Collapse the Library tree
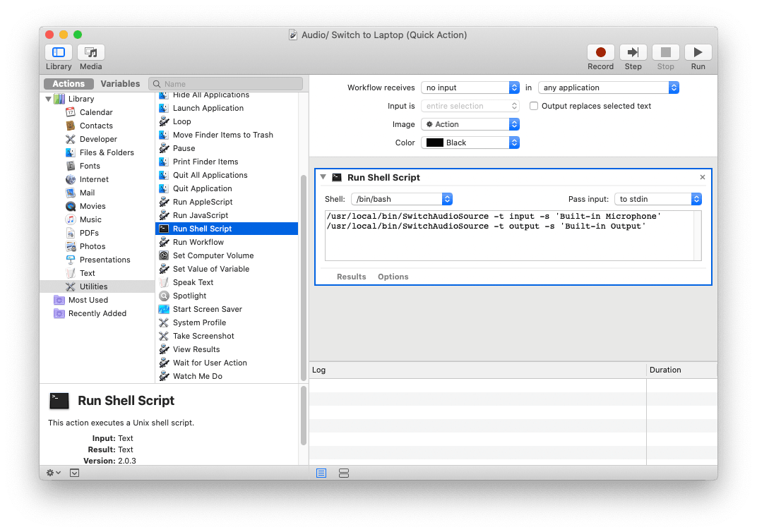 click(48, 99)
